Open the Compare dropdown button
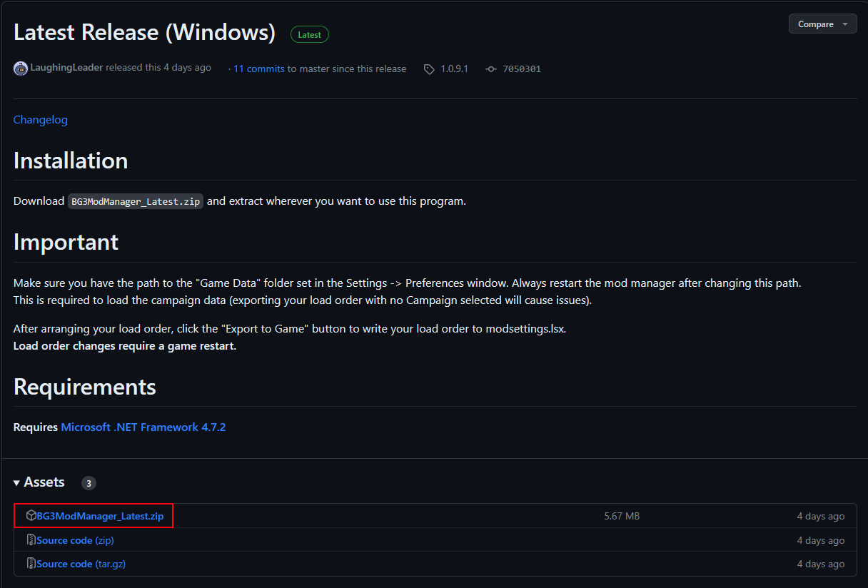This screenshot has height=588, width=868. [x=822, y=24]
